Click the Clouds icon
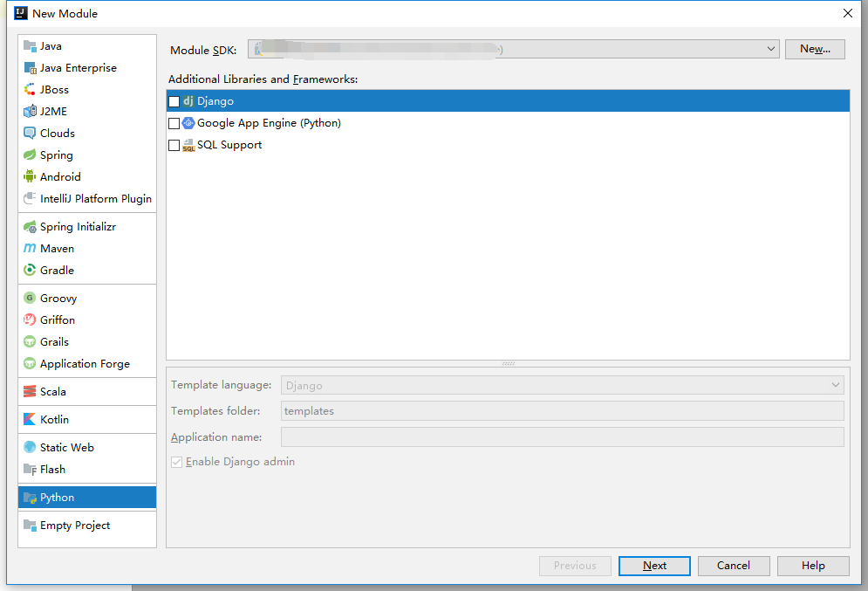This screenshot has height=591, width=868. (x=30, y=133)
